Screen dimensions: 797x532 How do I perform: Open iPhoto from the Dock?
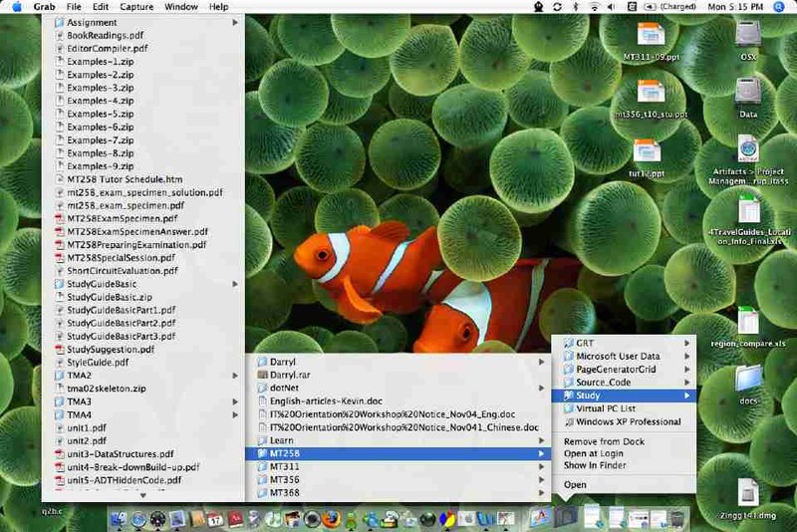293,519
